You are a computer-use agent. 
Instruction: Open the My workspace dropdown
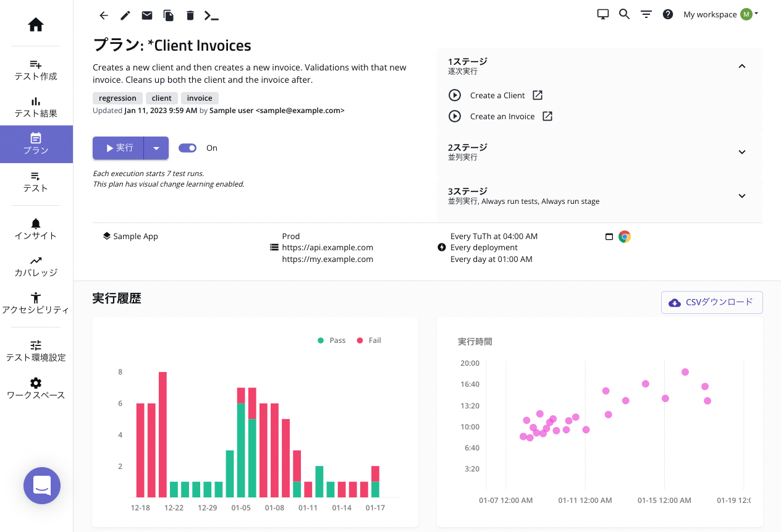click(720, 14)
